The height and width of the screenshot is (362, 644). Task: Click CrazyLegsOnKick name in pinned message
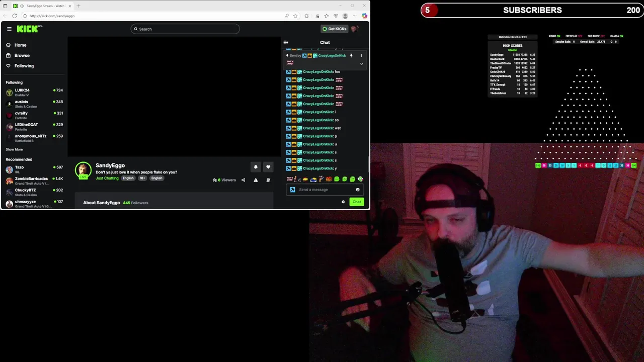332,55
